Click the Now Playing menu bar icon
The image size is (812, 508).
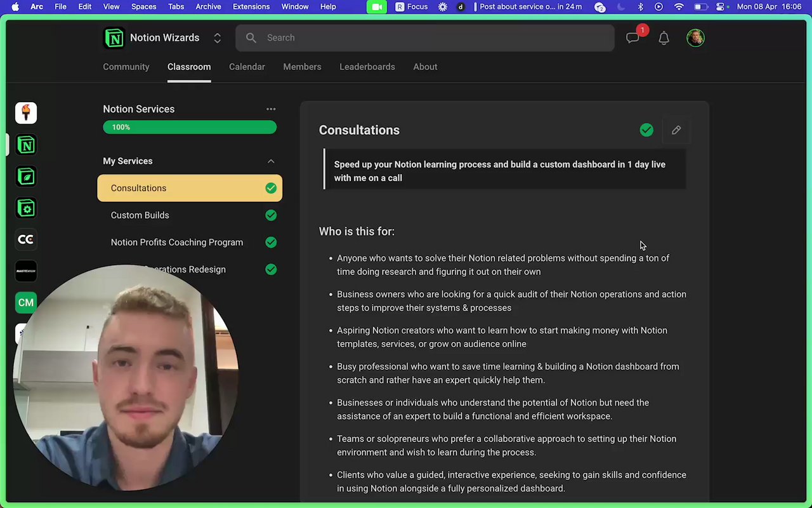[x=658, y=6]
